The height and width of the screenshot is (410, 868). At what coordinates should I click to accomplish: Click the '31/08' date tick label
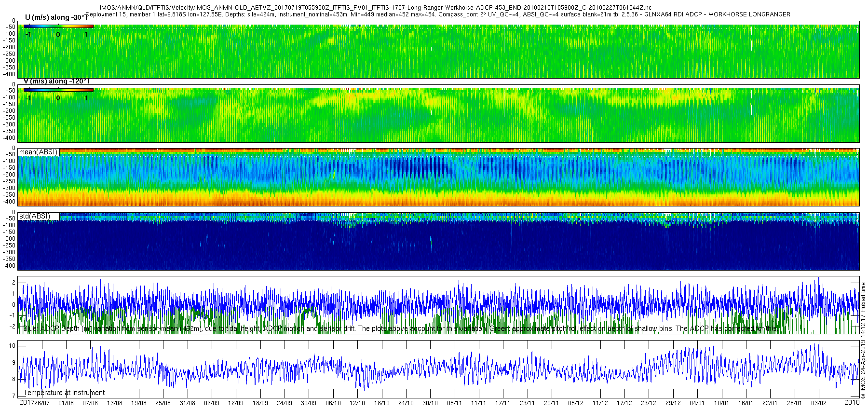coord(188,403)
